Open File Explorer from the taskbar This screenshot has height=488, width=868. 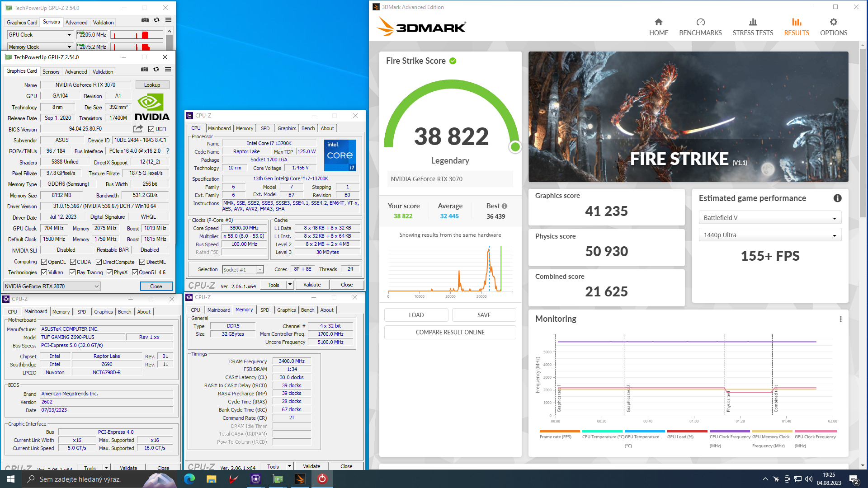coord(211,479)
